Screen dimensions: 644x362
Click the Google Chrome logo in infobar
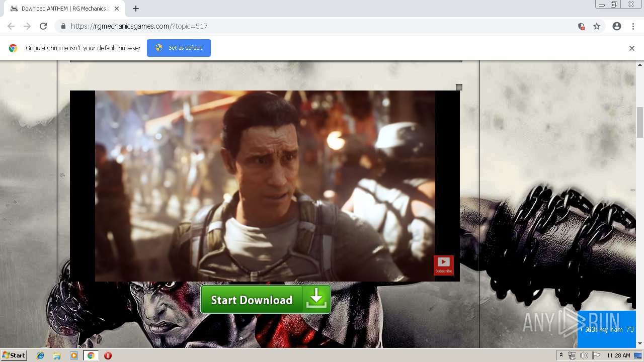[13, 48]
